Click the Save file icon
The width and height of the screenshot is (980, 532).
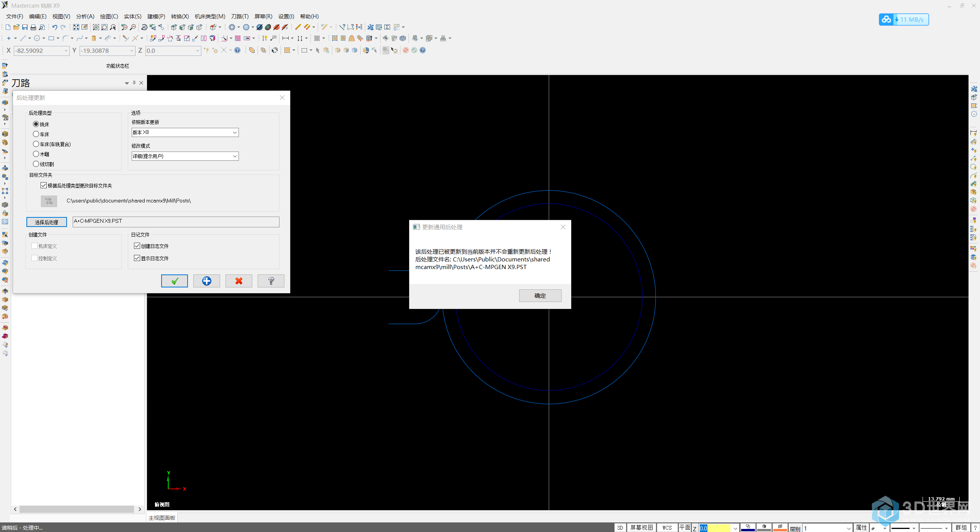point(25,27)
